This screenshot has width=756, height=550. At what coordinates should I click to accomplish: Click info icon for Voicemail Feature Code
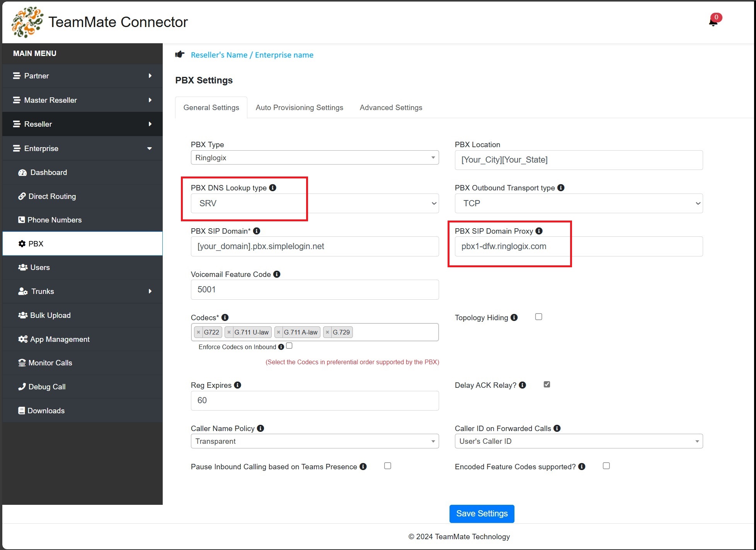[x=277, y=274]
